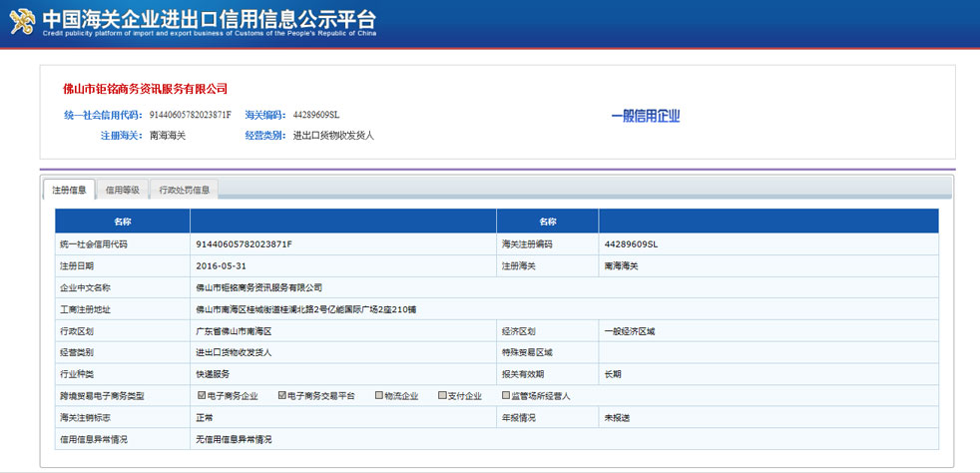Click the second 名称 column header
Image resolution: width=980 pixels, height=473 pixels.
coord(548,222)
